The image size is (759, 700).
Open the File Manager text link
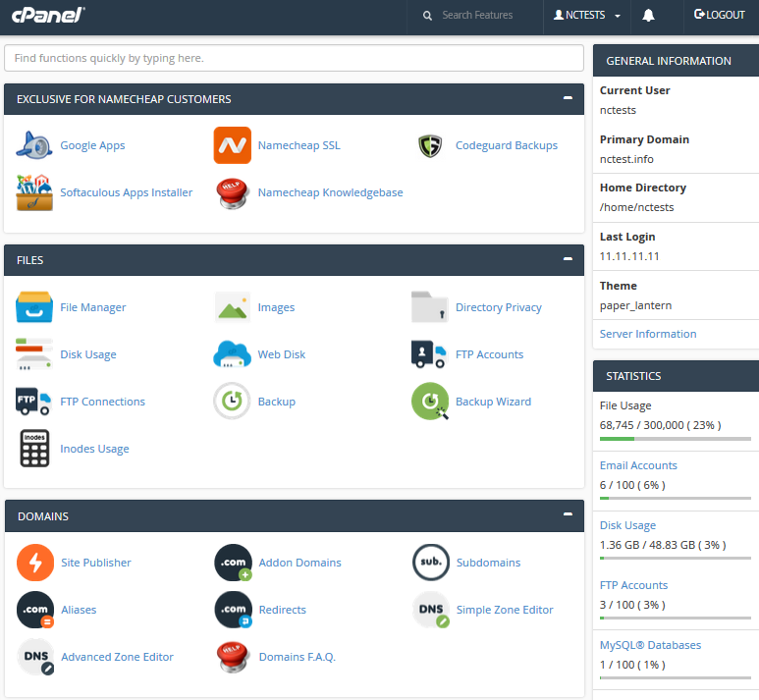(x=93, y=307)
